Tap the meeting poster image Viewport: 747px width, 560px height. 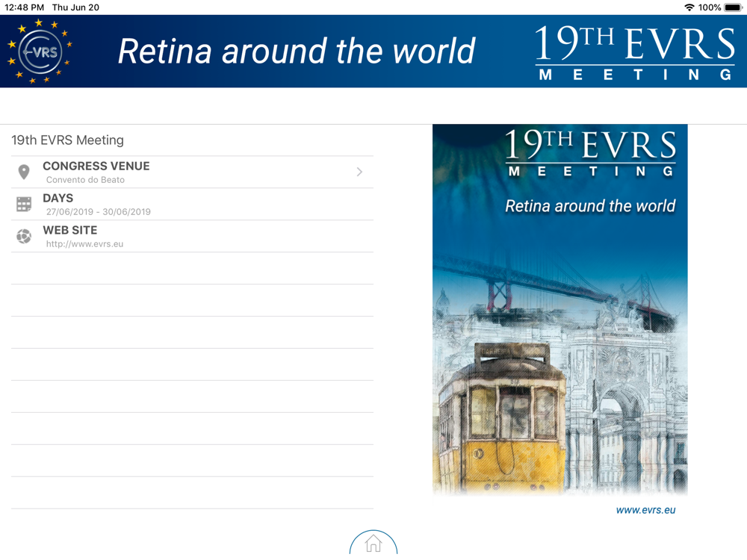[560, 310]
